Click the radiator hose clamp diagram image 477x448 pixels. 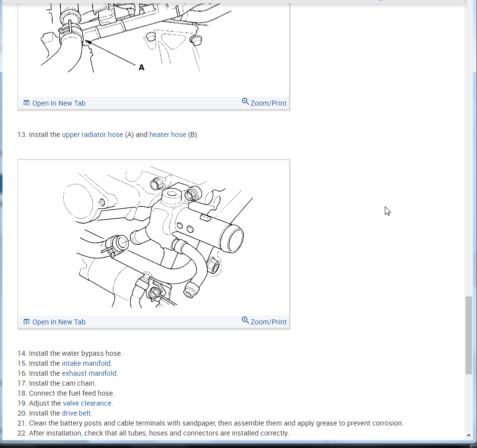(x=154, y=49)
